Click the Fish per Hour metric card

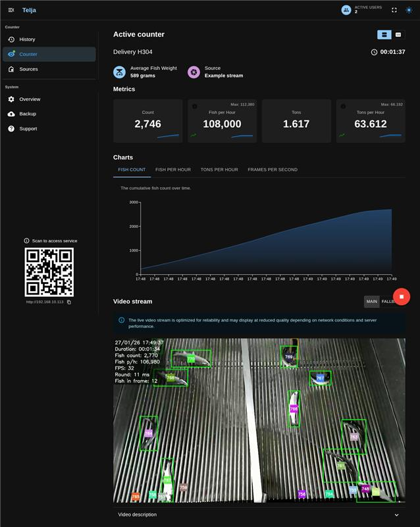(221, 121)
